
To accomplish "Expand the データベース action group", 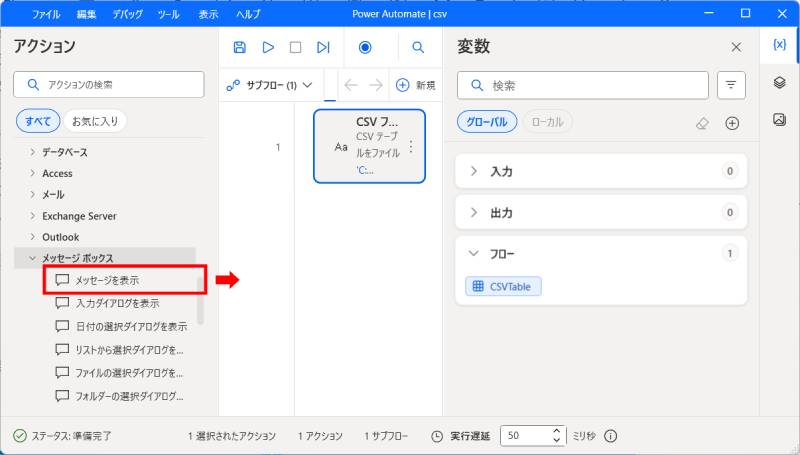I will [x=64, y=152].
